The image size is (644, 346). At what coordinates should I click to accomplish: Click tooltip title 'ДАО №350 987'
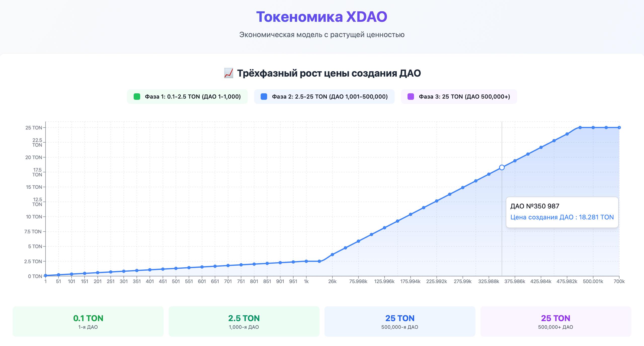tap(535, 206)
